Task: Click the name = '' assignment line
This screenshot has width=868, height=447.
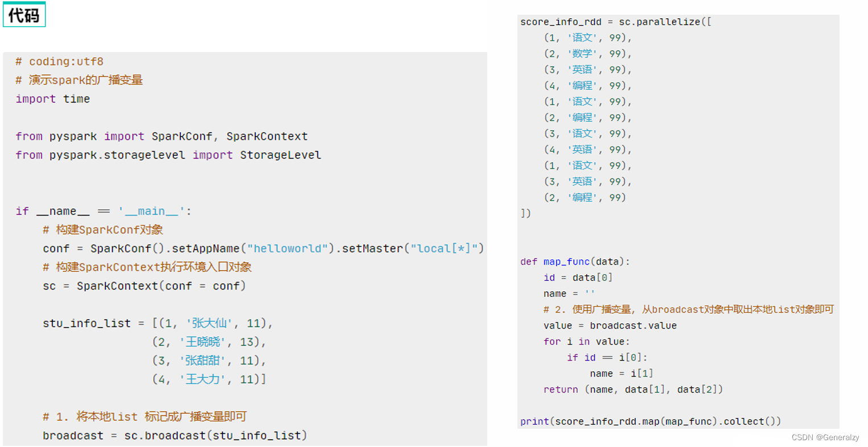Action: click(570, 293)
